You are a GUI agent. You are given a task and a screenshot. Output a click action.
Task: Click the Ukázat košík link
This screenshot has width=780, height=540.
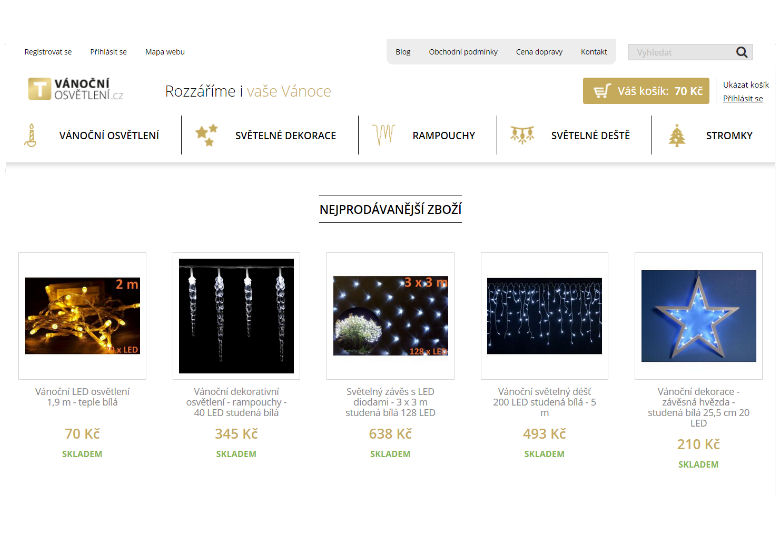[745, 85]
